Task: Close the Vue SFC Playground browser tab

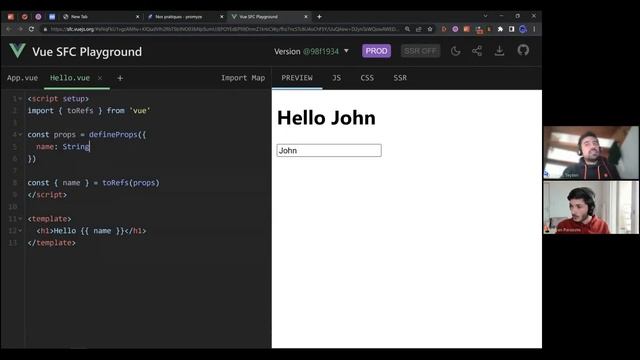Action: (306, 17)
